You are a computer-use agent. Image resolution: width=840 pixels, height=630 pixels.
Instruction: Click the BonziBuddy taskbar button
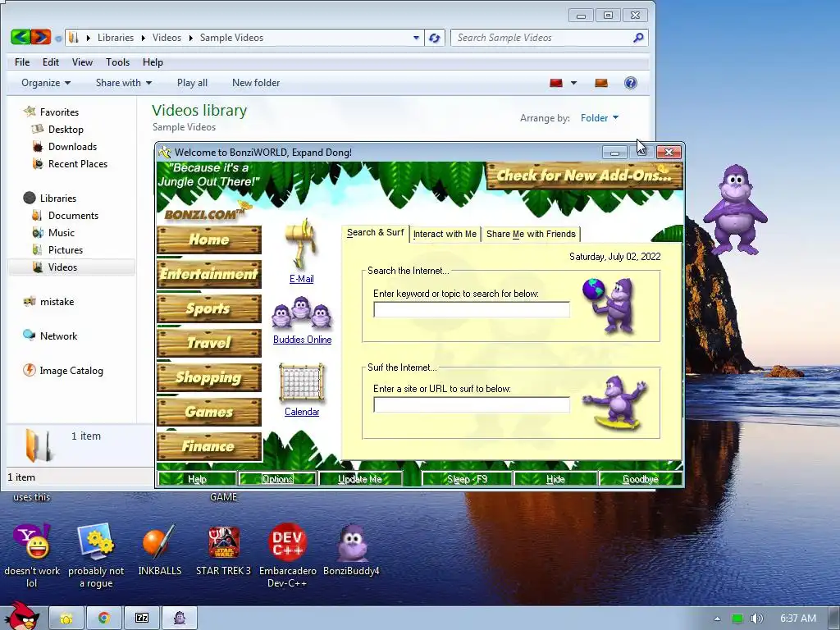click(180, 619)
